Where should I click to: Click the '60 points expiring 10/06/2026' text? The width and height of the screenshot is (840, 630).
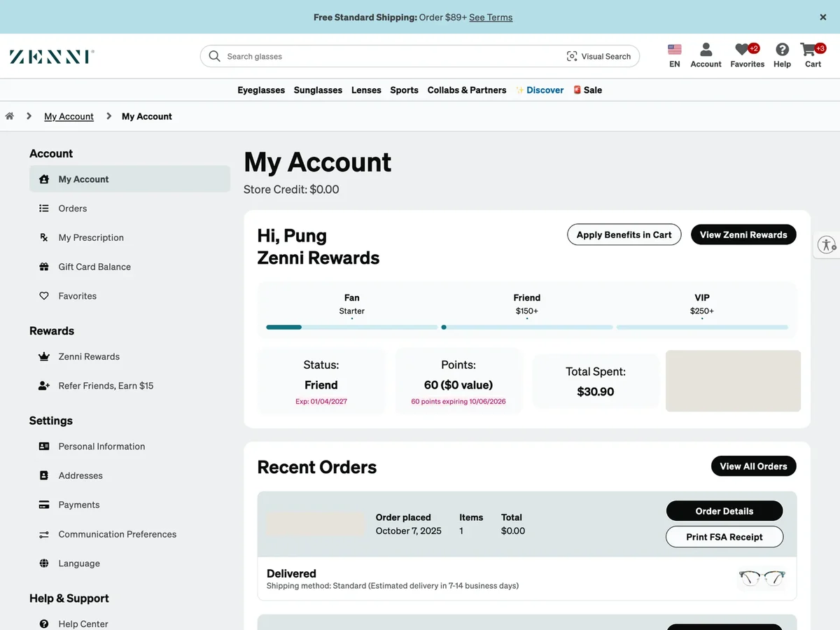tap(458, 402)
